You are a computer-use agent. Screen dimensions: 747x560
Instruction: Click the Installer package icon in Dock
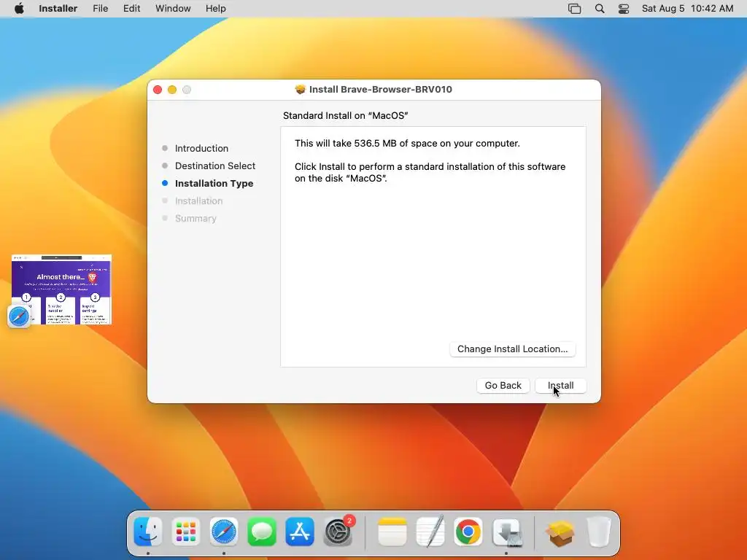(x=561, y=532)
